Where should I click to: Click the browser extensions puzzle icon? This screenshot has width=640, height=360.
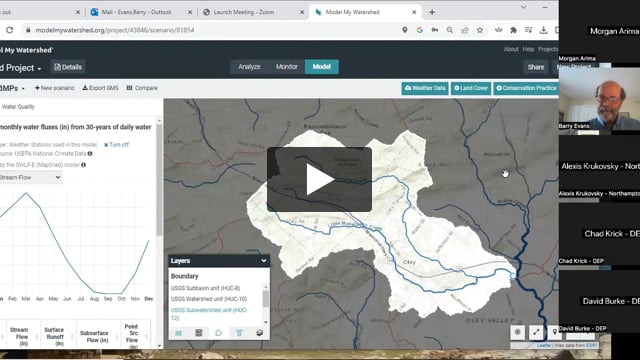pos(513,30)
